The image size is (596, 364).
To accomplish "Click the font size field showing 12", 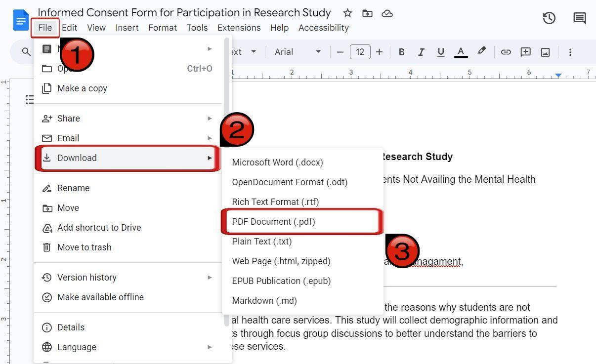I will coord(360,52).
